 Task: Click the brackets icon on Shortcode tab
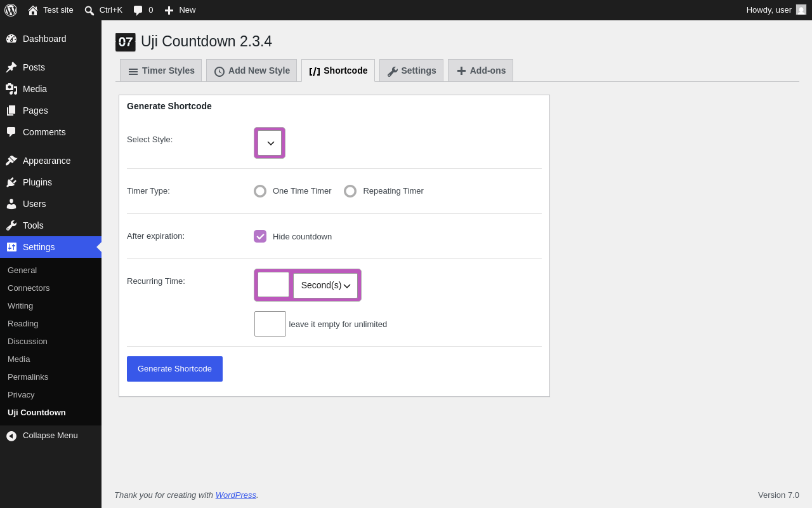315,72
